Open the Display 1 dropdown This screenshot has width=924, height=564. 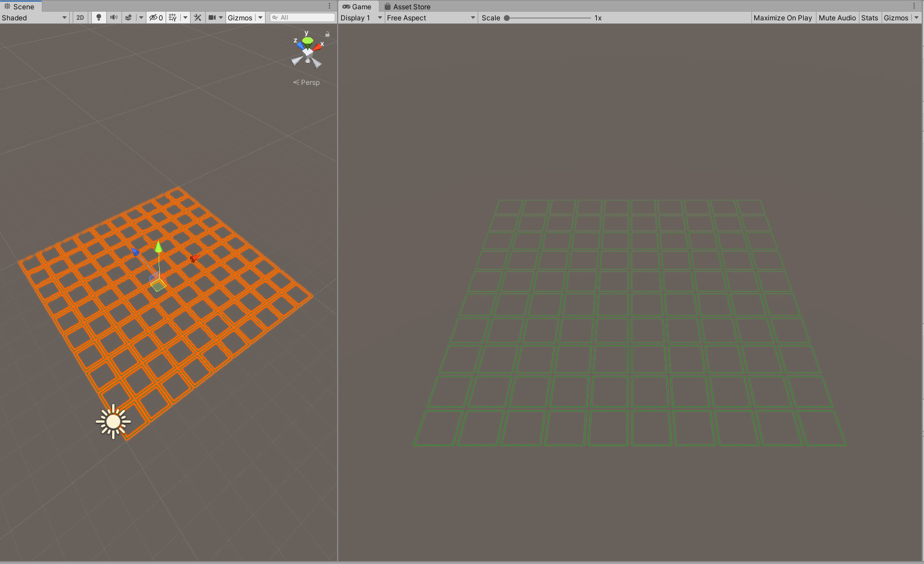coord(361,17)
